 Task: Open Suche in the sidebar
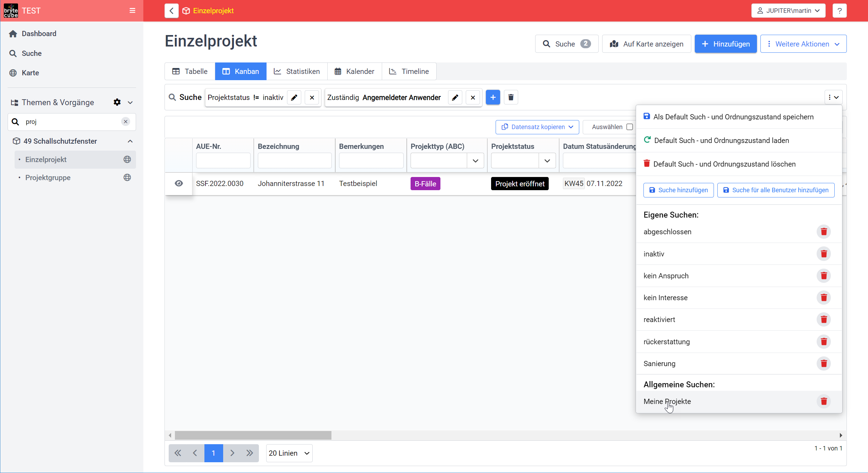point(32,53)
